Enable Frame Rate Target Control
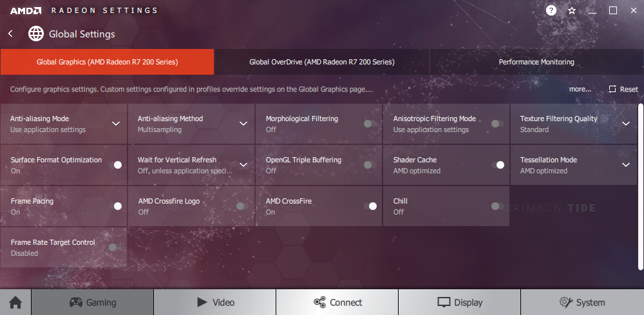 tap(115, 247)
